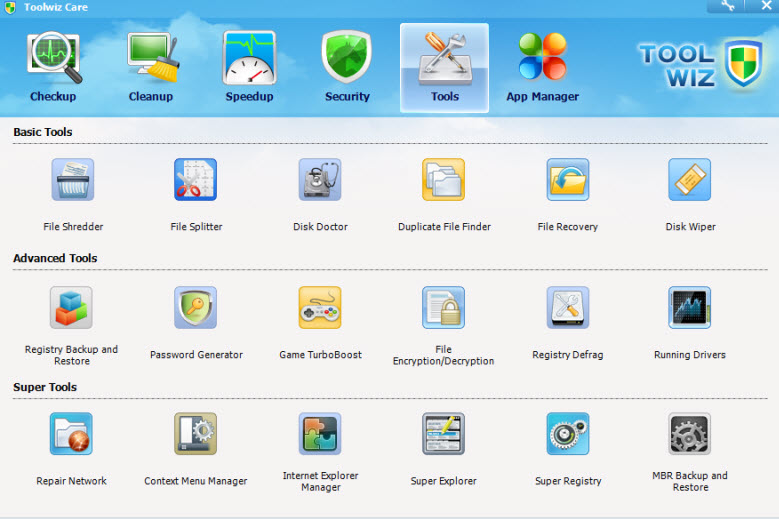The image size is (779, 519).
Task: Launch the Repair Network icon
Action: 71,434
